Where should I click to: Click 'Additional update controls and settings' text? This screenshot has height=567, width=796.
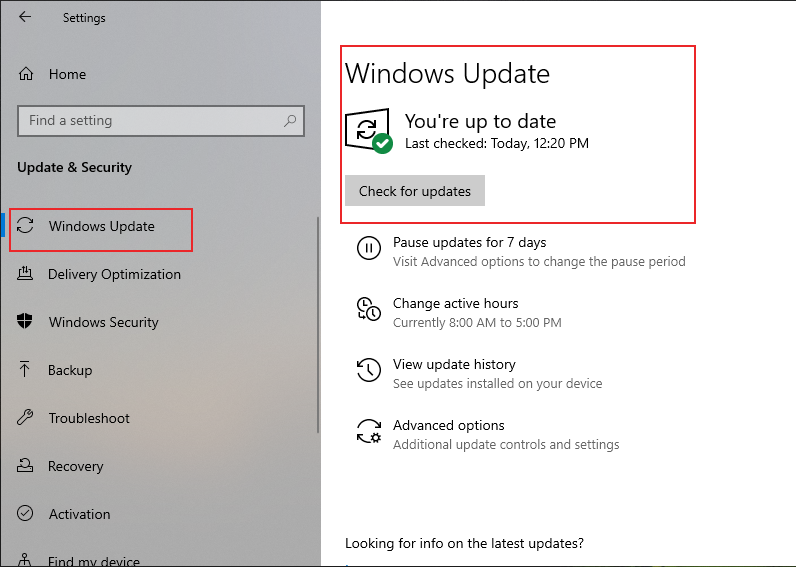tap(506, 445)
